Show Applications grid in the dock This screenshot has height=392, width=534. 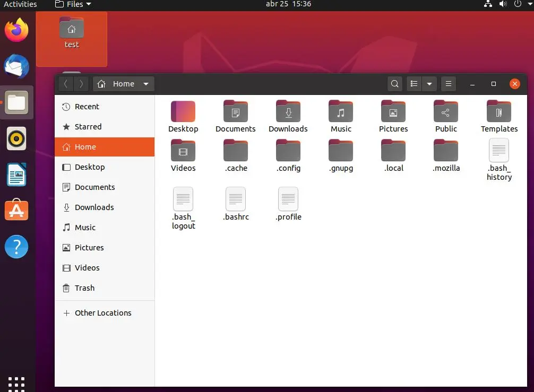click(x=16, y=384)
